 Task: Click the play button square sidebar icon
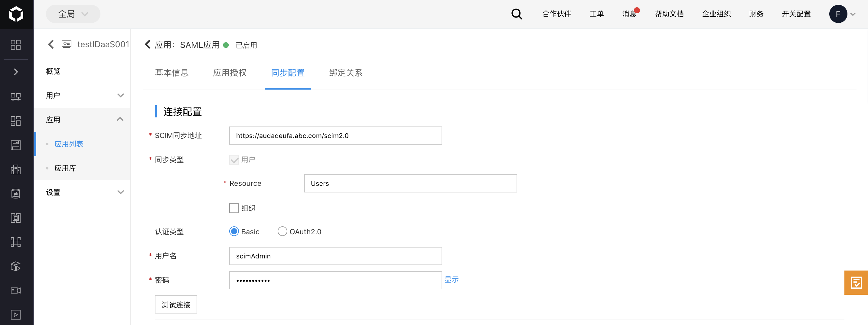16,314
